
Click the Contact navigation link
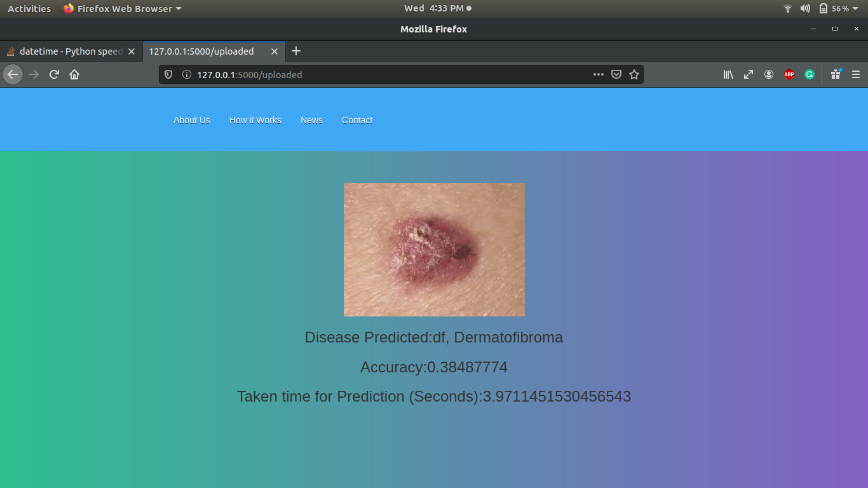click(x=356, y=120)
